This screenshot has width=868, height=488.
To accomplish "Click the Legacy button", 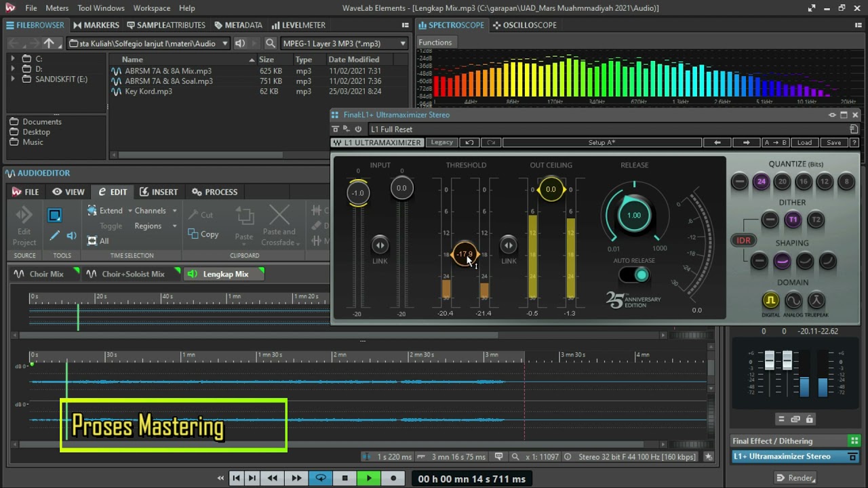I will (441, 143).
